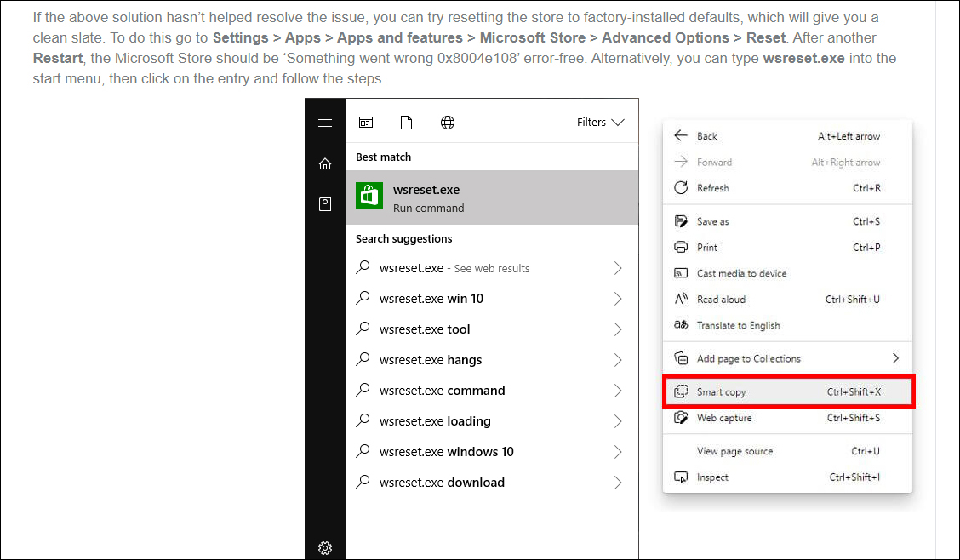Run the wsreset.exe best match result
960x560 pixels.
coord(492,197)
